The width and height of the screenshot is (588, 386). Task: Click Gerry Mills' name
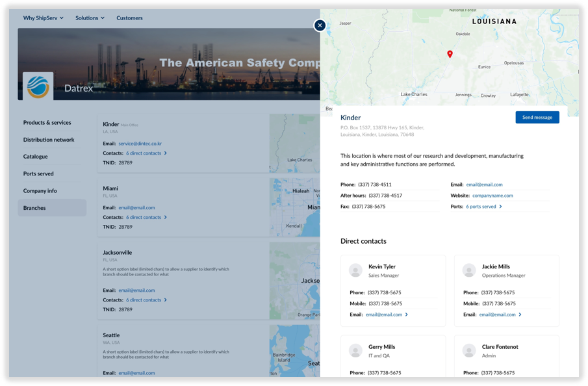[382, 347]
